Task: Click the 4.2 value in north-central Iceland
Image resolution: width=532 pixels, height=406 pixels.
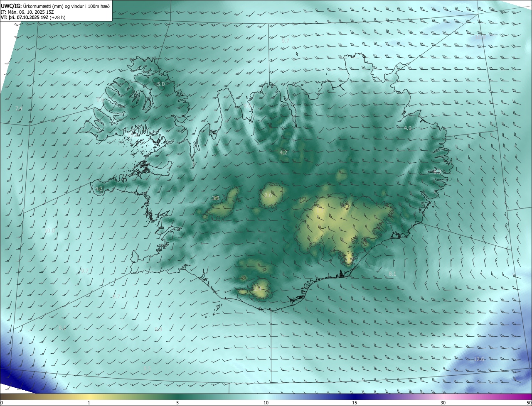Action: pyautogui.click(x=283, y=153)
